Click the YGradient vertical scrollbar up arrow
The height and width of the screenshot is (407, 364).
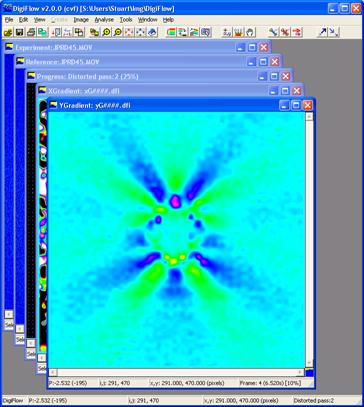tap(309, 116)
